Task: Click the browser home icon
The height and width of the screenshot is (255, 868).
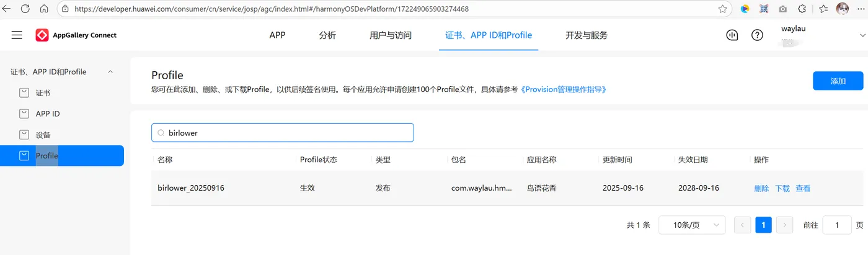Action: point(44,9)
